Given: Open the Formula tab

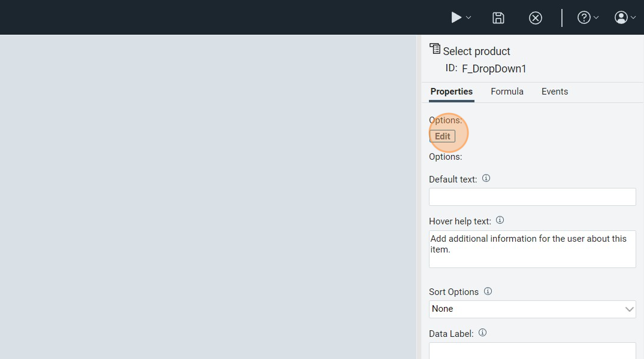Looking at the screenshot, I should pos(507,92).
